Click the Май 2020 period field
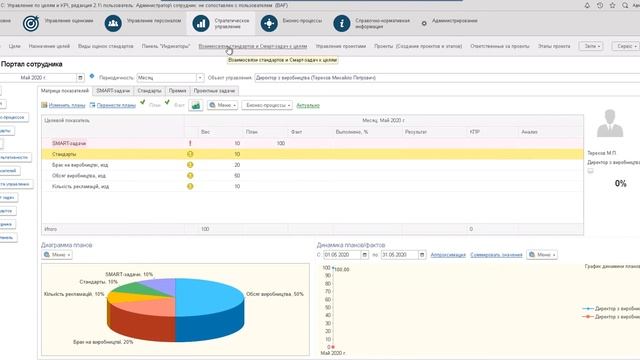This screenshot has width=640, height=360. pos(38,78)
